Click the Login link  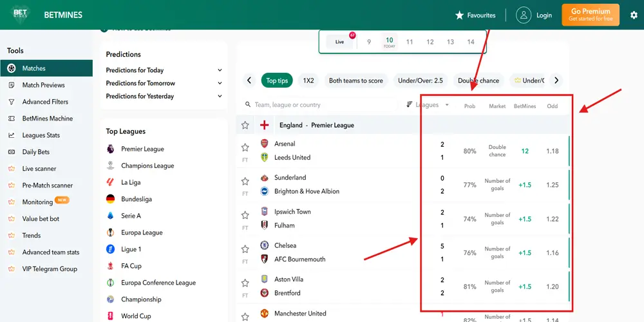(x=544, y=15)
